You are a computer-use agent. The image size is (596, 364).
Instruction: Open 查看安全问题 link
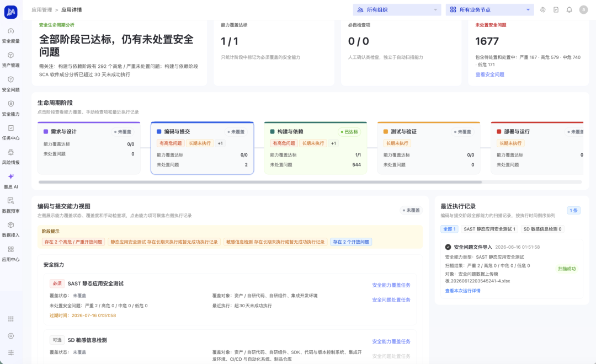(489, 74)
